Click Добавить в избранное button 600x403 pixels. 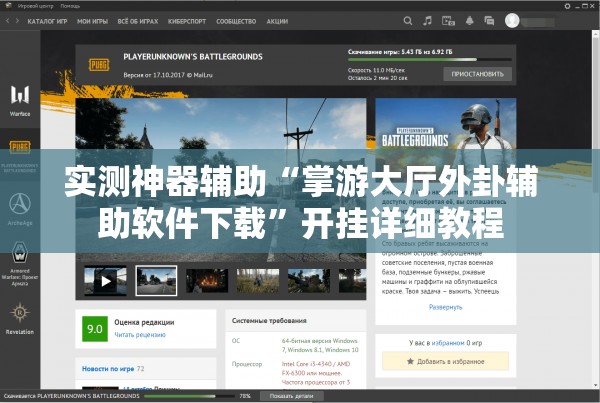click(x=446, y=361)
